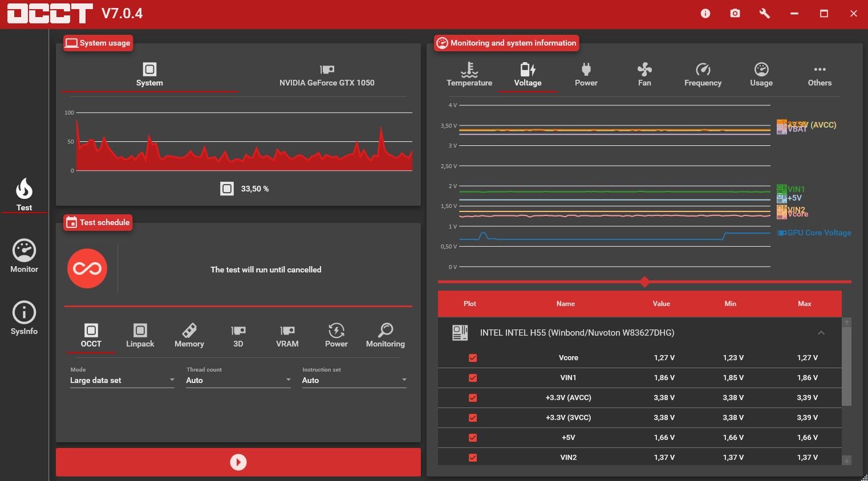This screenshot has height=481, width=868.
Task: Select the OCCT test type
Action: (91, 336)
